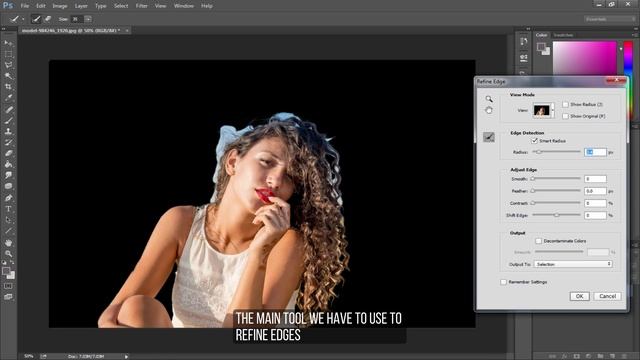Select the Horizontal Type tool

[x=8, y=209]
